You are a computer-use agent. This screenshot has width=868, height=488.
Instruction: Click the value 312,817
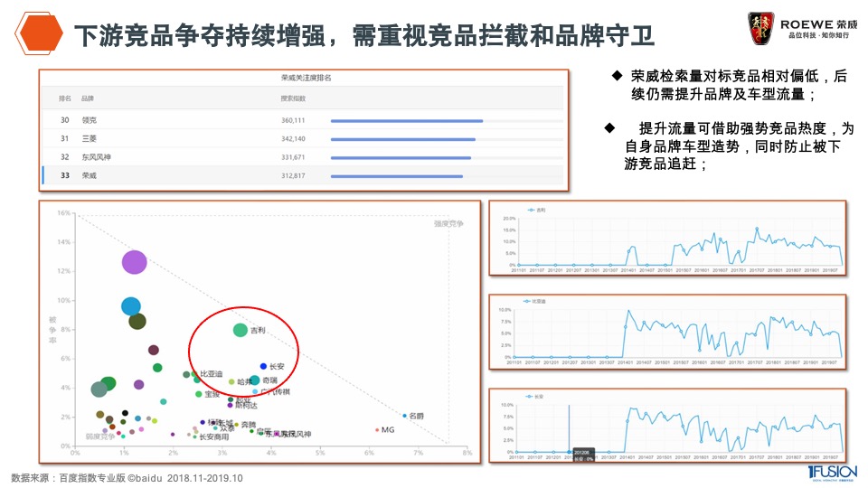tap(293, 176)
